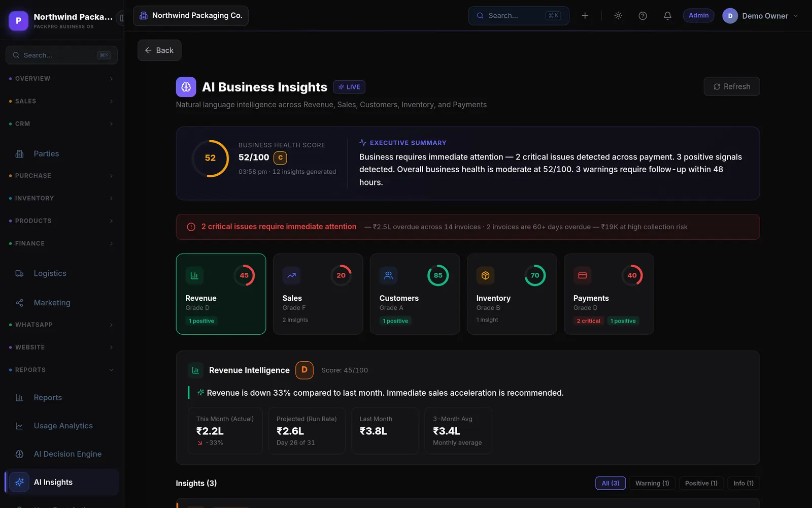
Task: Expand the WhatsApp sidebar section
Action: pyautogui.click(x=61, y=325)
